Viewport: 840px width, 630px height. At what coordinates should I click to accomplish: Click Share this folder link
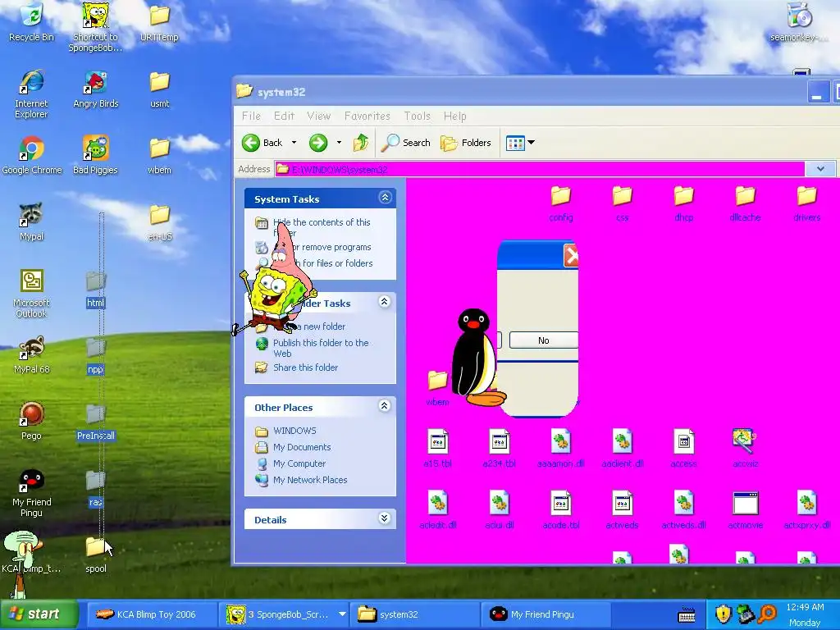click(305, 367)
